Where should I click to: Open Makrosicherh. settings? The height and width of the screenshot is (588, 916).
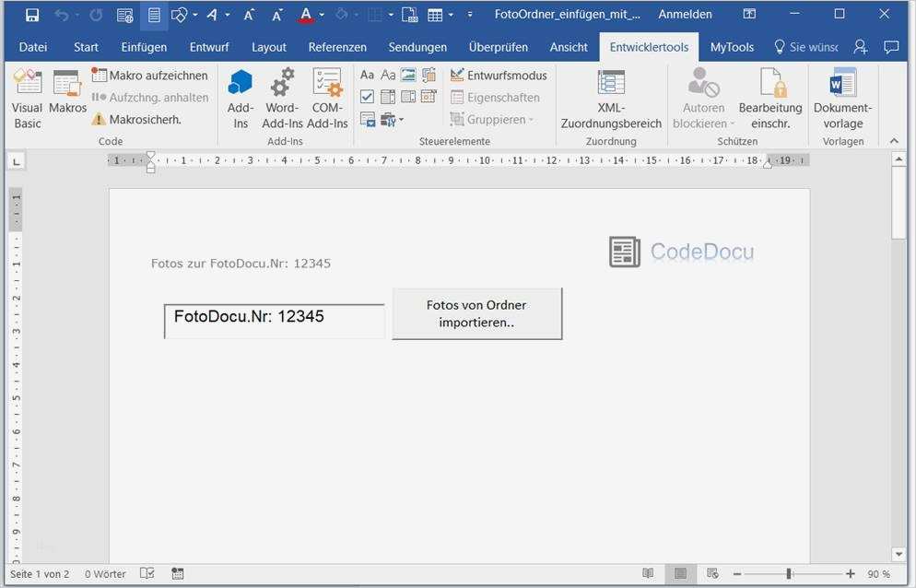pos(136,120)
